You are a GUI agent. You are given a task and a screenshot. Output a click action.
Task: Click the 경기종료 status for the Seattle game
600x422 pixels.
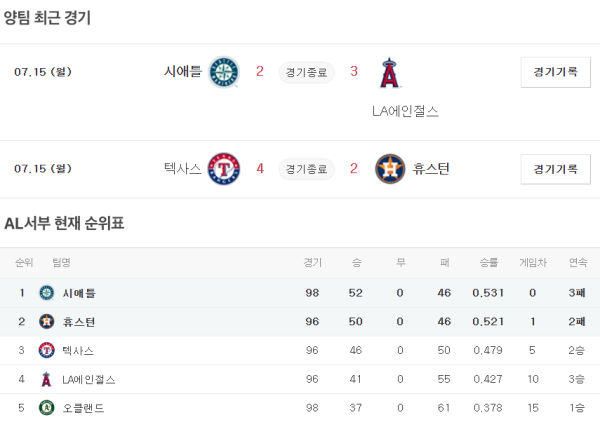[305, 72]
